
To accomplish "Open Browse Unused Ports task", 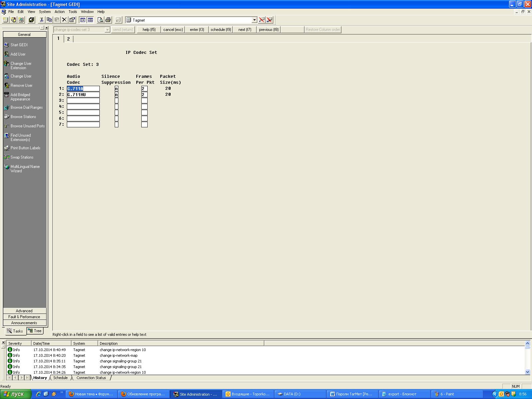I will pos(27,126).
